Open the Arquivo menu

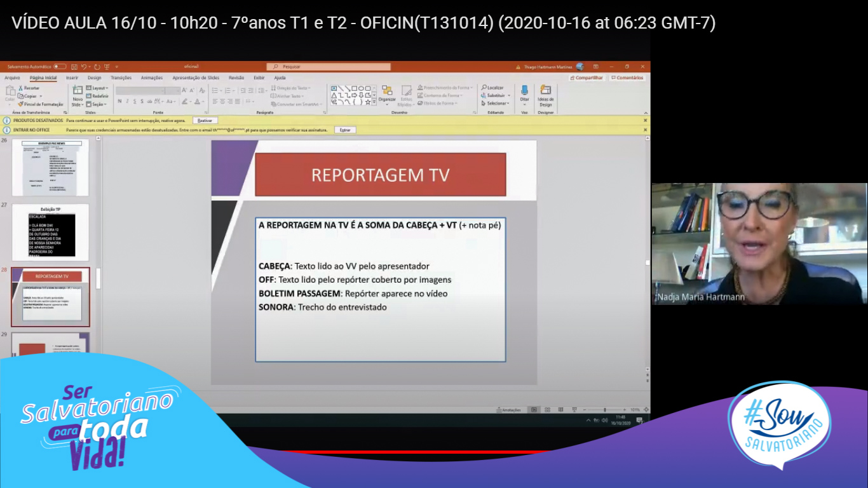(12, 78)
